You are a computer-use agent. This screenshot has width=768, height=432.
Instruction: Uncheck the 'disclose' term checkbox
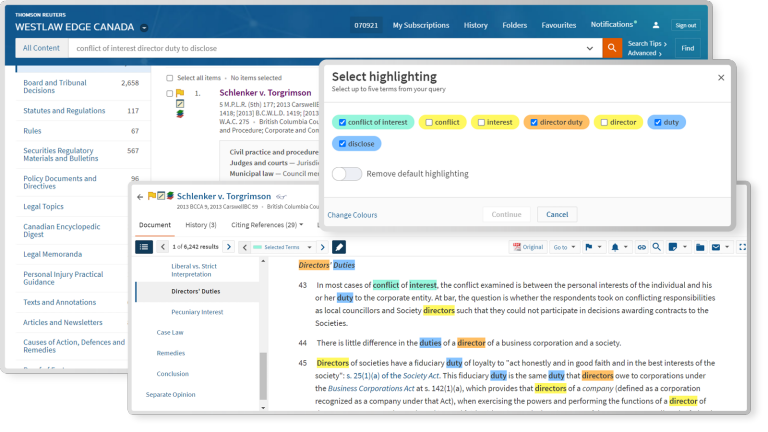tap(342, 144)
